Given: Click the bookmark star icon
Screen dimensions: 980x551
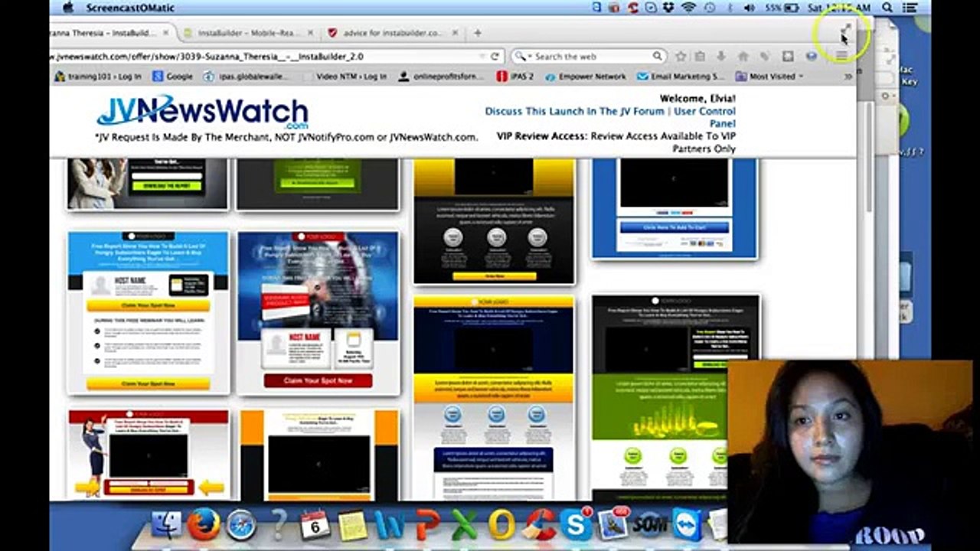Looking at the screenshot, I should (681, 57).
